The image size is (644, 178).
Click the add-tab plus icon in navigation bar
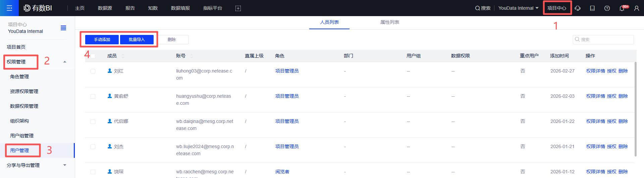[x=238, y=8]
